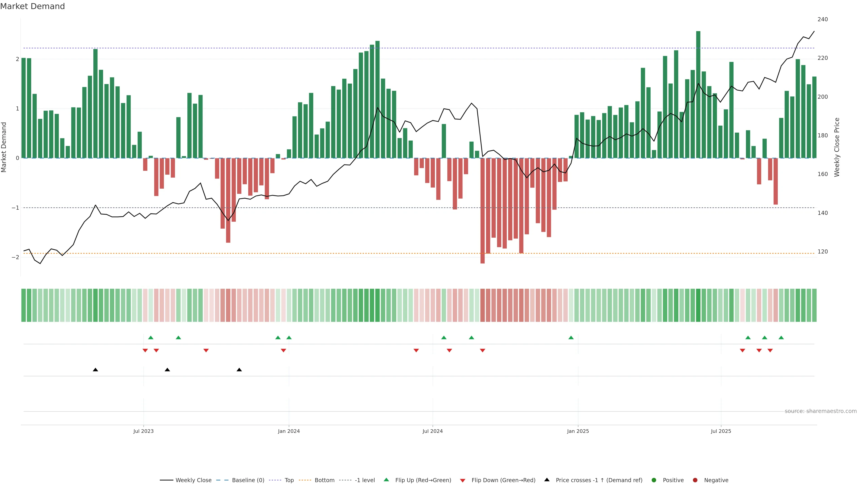Click the Jul 2023 x-axis label
The image size is (868, 488).
[143, 432]
